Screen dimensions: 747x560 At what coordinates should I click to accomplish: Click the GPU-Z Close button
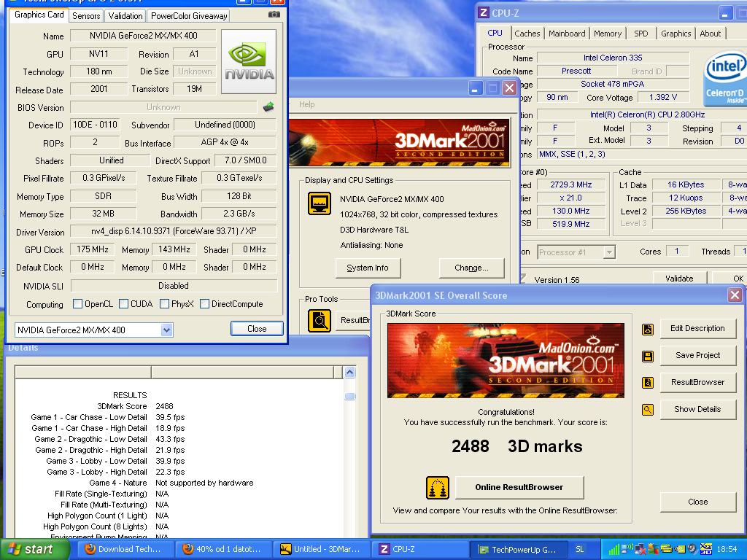click(x=257, y=329)
